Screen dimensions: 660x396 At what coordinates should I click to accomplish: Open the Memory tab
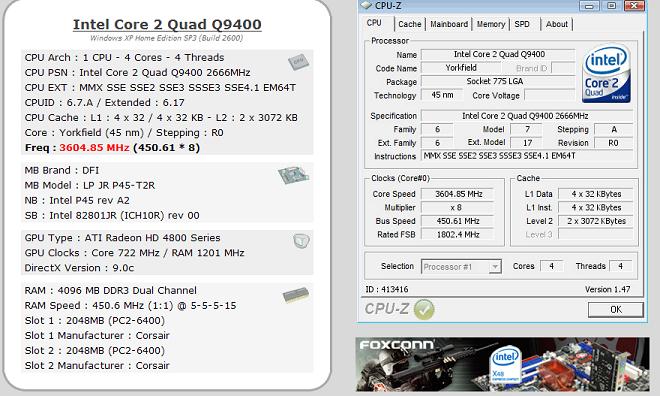click(491, 24)
